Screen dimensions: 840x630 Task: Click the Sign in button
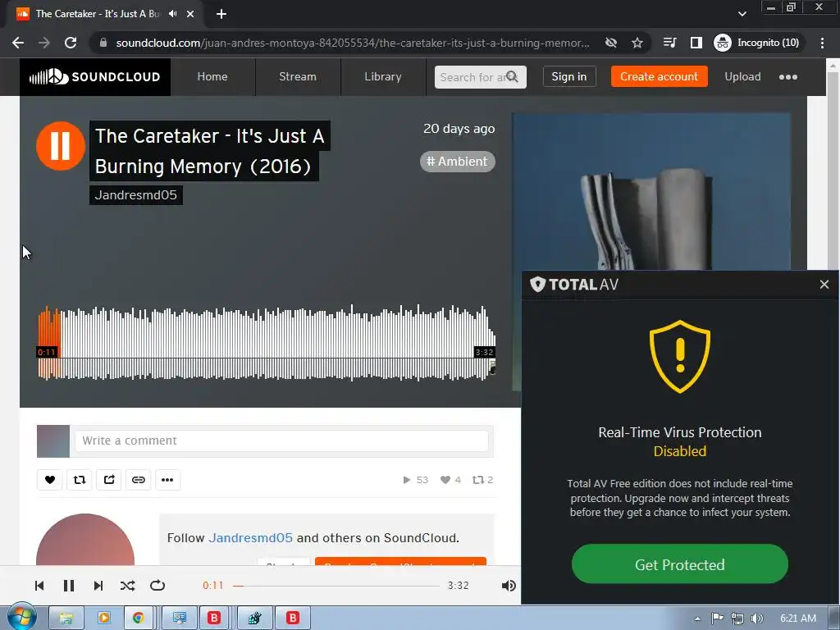(569, 76)
